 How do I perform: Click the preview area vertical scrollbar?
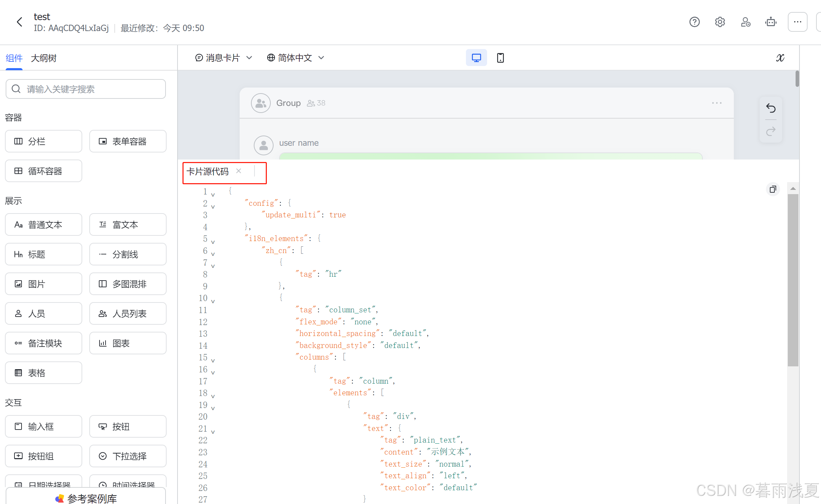[x=797, y=78]
